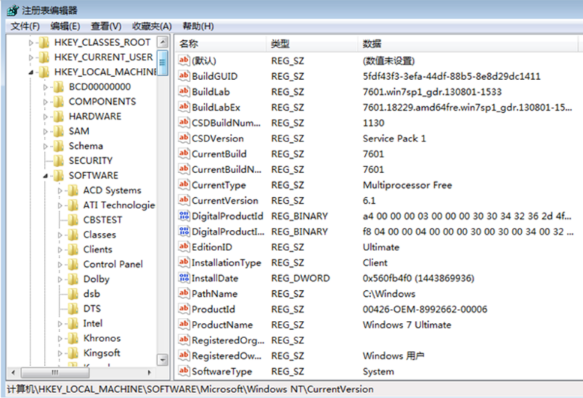583x398 pixels.
Task: Select the Control Panel tree key
Action: tap(113, 264)
